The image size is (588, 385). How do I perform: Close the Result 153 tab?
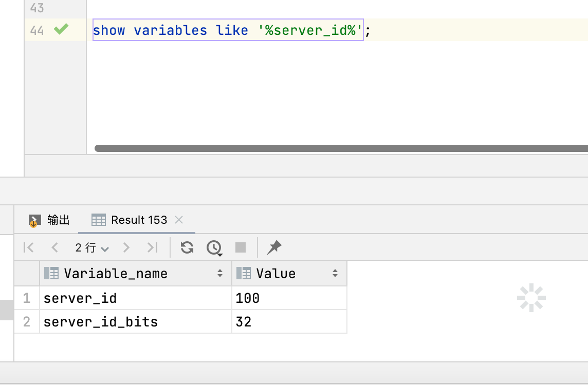tap(179, 220)
